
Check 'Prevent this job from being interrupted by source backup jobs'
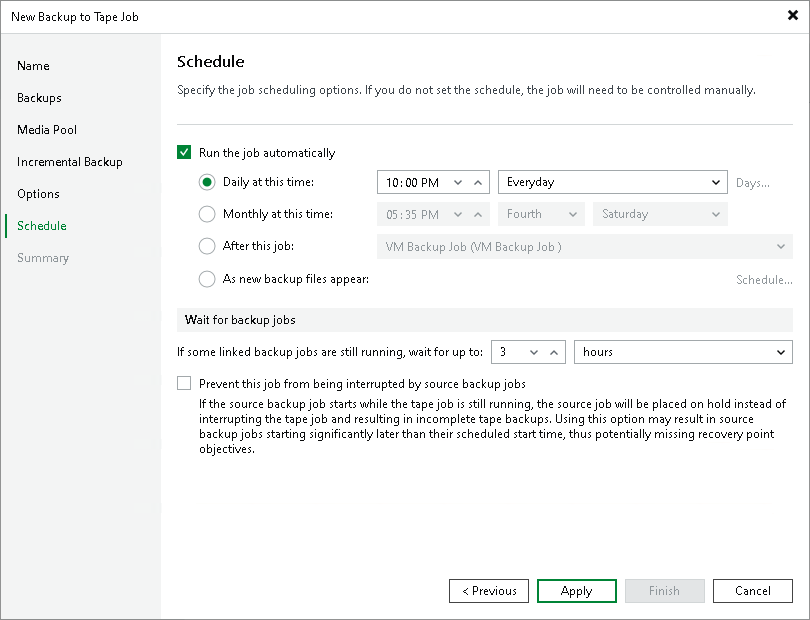tap(184, 383)
